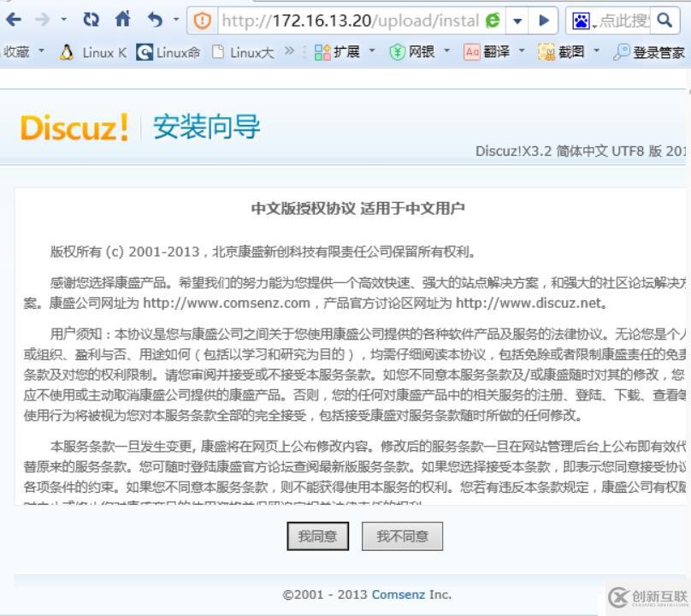
Task: Expand the 扩展 dropdown arrow
Action: (372, 51)
